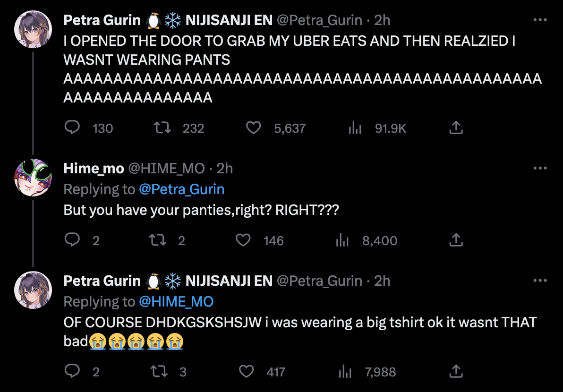563x392 pixels.
Task: Open more options on Hime_mo's tweet
Action: 540,168
